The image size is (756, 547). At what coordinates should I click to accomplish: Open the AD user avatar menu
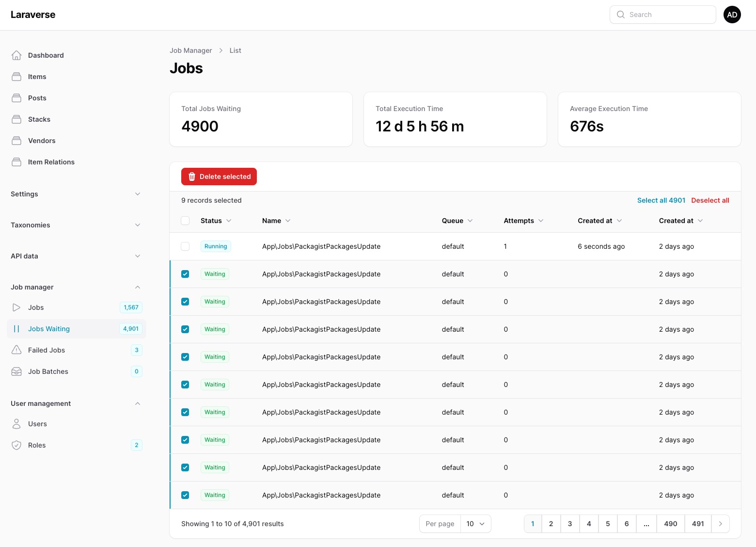(732, 15)
